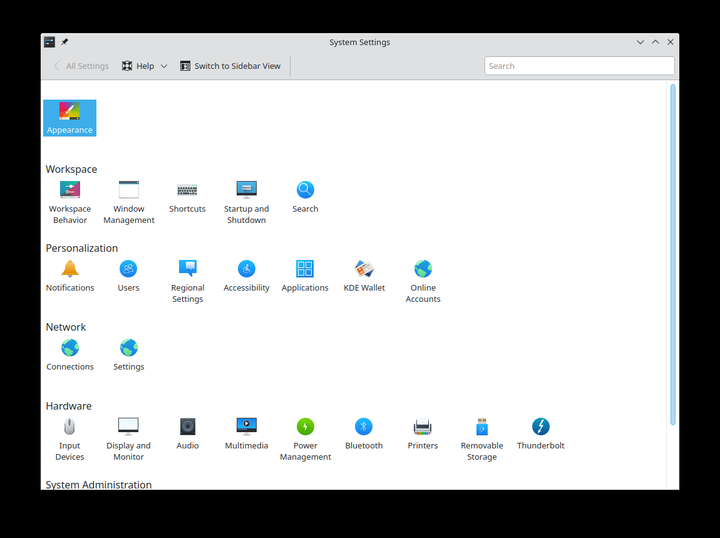This screenshot has width=720, height=538.
Task: Open the System Settings window menu icon
Action: coord(50,42)
